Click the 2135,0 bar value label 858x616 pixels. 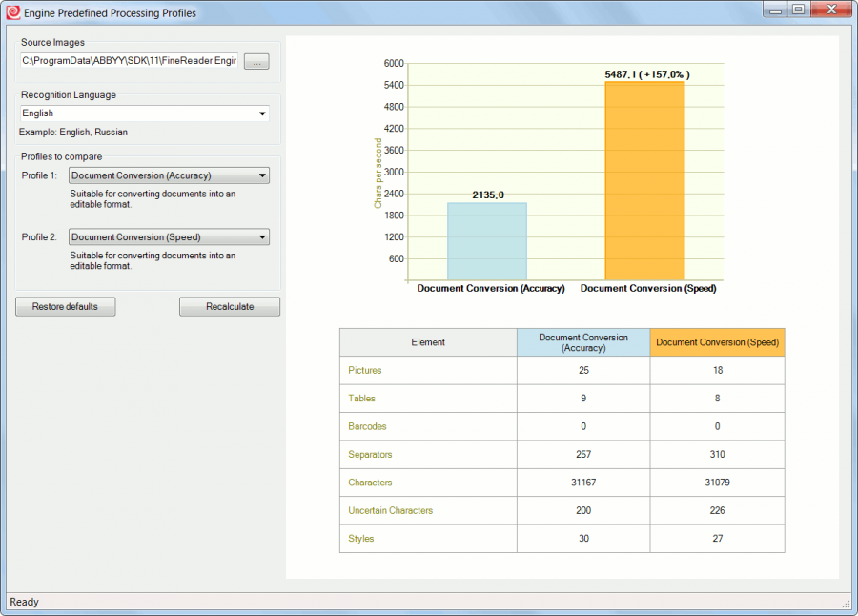tap(488, 195)
